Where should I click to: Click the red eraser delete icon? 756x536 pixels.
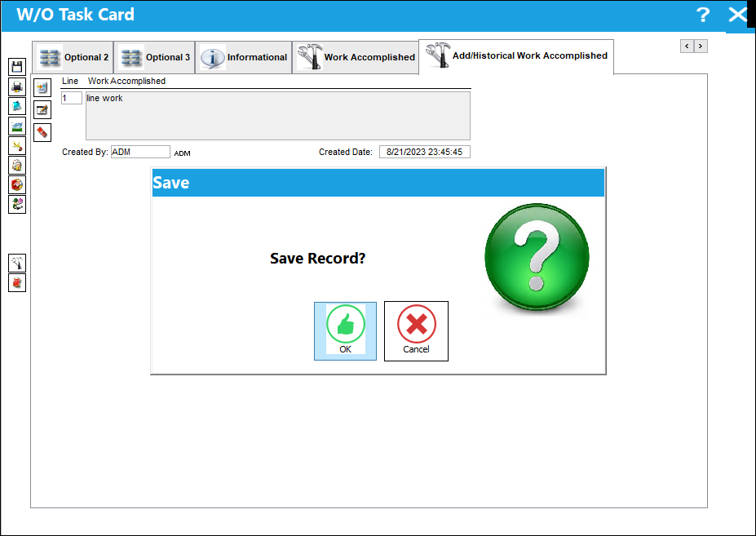(x=42, y=132)
